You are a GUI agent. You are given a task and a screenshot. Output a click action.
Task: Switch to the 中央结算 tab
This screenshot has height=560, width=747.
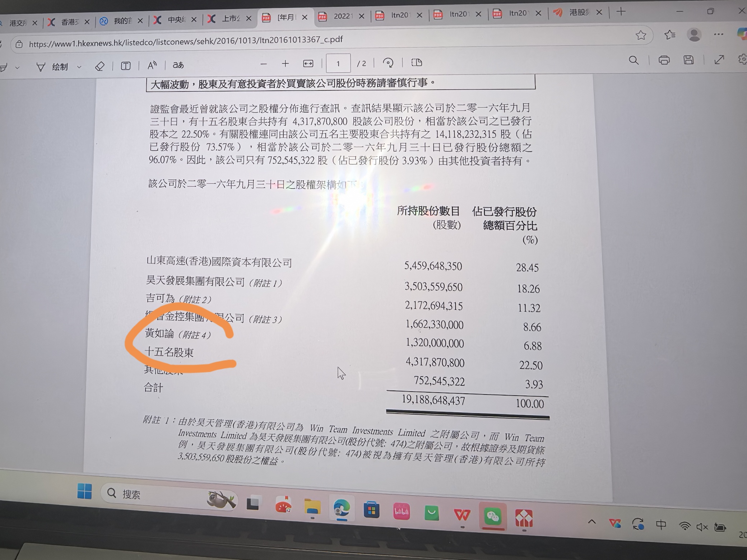[x=176, y=20]
